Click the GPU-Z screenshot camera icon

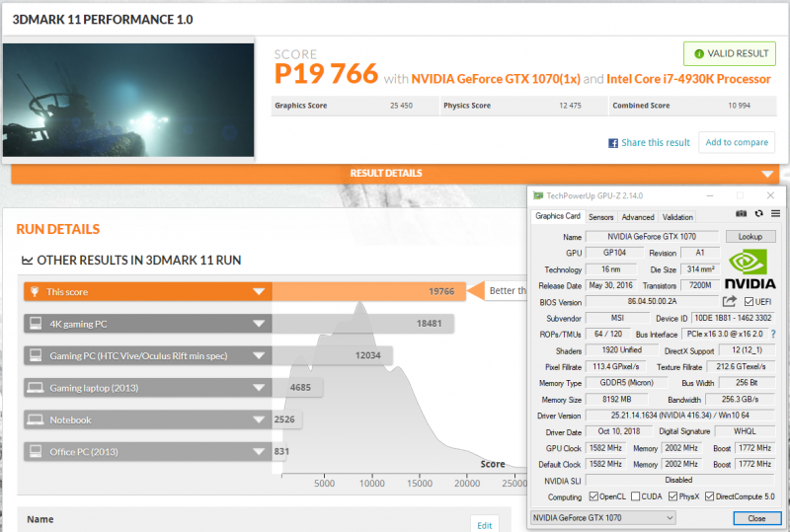742,214
